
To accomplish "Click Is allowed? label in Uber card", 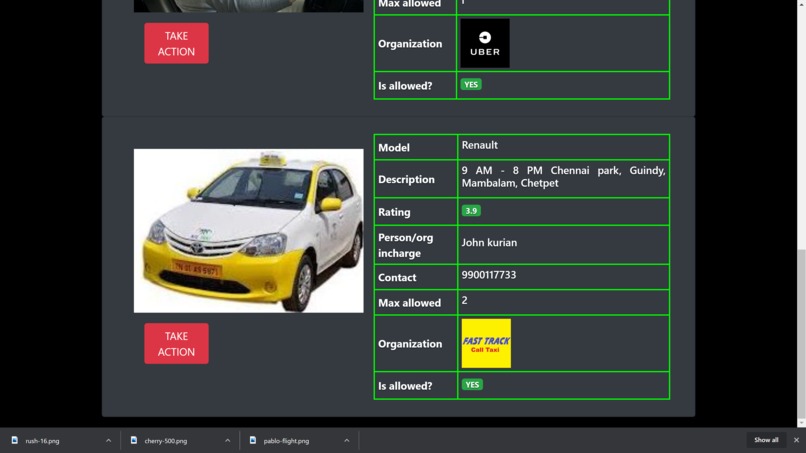I will [405, 86].
